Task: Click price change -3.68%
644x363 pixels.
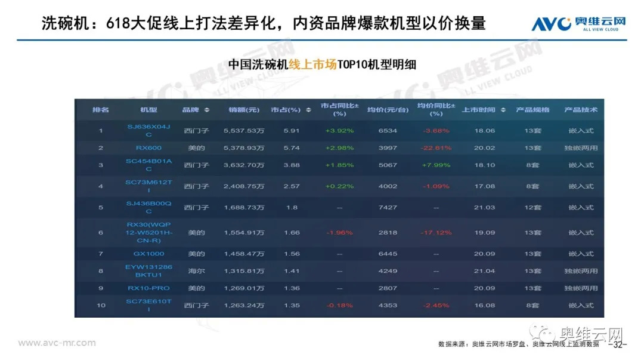Action: point(436,131)
